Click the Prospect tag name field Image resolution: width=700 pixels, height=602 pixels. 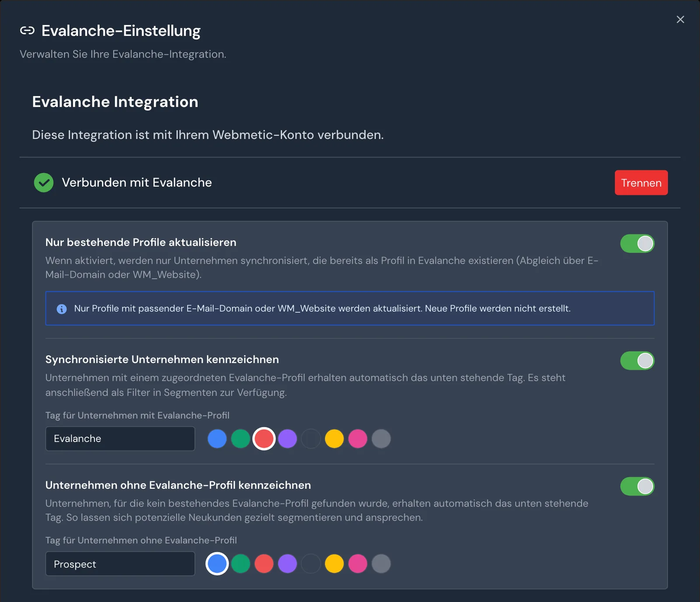(120, 564)
